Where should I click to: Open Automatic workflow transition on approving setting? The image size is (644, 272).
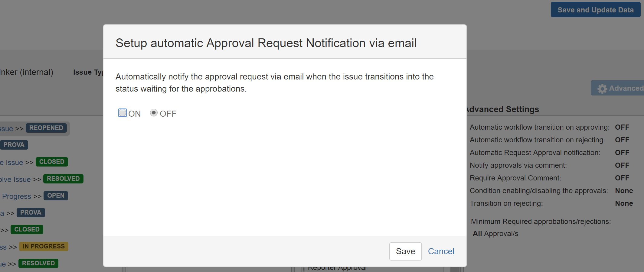pos(539,127)
